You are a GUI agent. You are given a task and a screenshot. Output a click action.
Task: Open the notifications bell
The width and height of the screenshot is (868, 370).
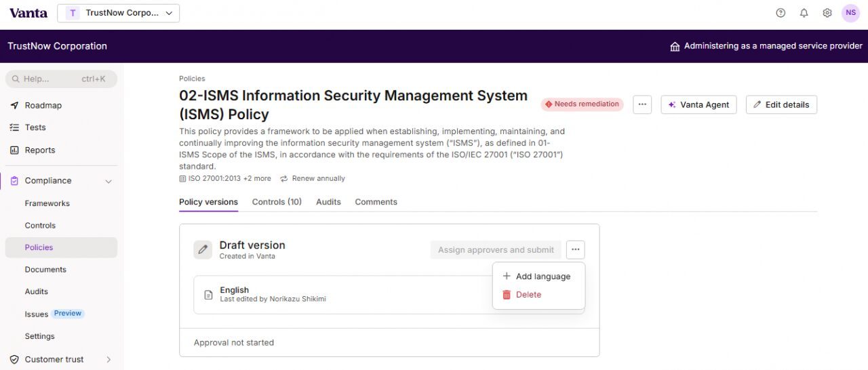(x=804, y=13)
